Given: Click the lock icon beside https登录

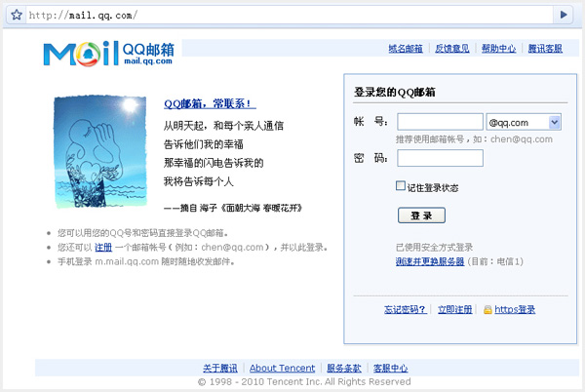Looking at the screenshot, I should (x=487, y=309).
